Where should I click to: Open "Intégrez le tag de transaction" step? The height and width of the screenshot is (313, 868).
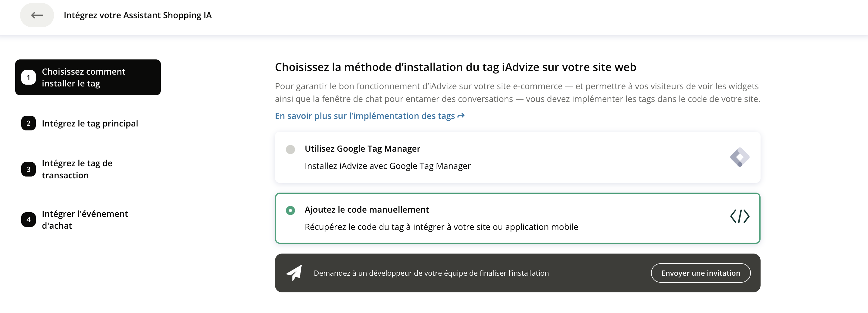coord(77,169)
